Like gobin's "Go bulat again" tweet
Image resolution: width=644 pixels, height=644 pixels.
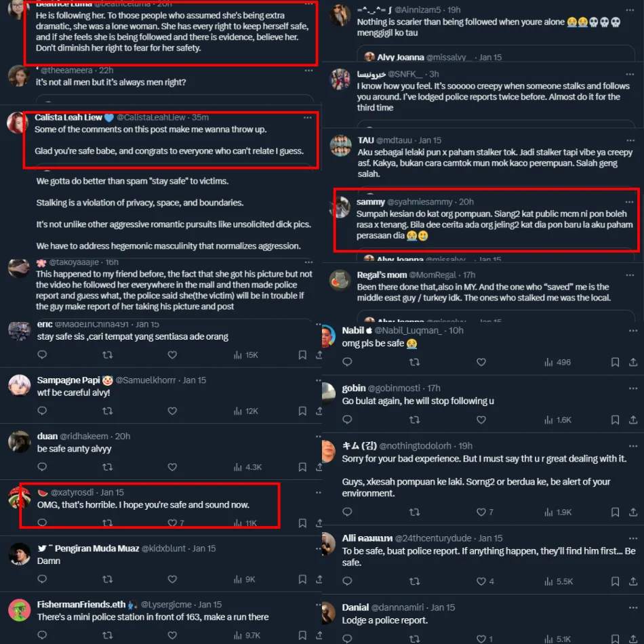click(481, 420)
